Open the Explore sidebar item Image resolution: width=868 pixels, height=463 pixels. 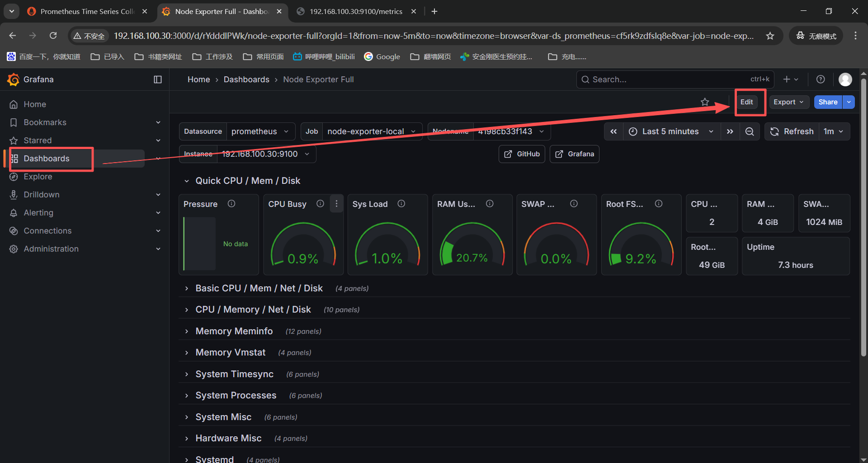[x=38, y=177]
